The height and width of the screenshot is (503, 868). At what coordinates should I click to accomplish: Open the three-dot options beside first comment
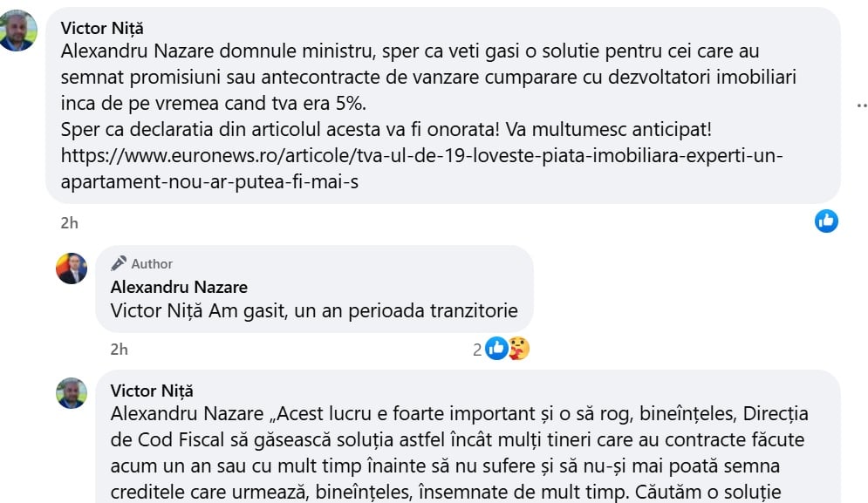(859, 104)
